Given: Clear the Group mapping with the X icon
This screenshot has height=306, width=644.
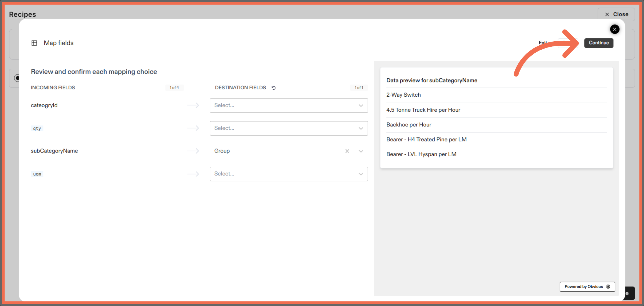Looking at the screenshot, I should (347, 151).
